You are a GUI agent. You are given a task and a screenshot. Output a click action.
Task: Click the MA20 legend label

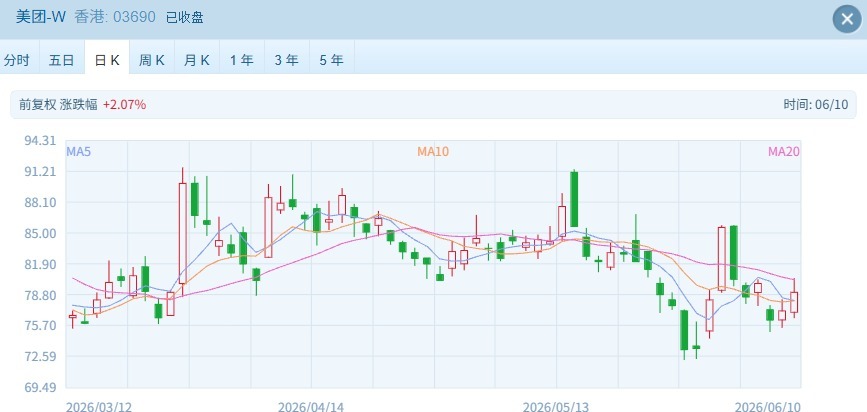pyautogui.click(x=784, y=152)
